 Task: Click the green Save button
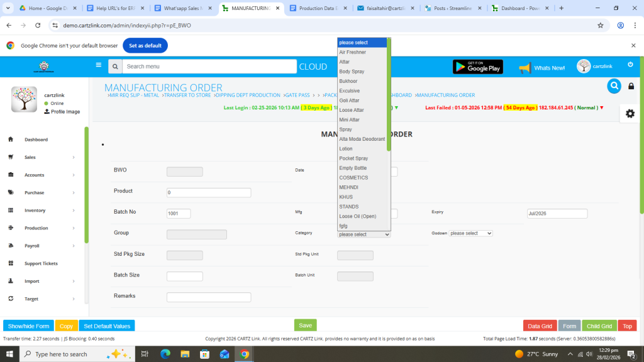[x=305, y=326]
